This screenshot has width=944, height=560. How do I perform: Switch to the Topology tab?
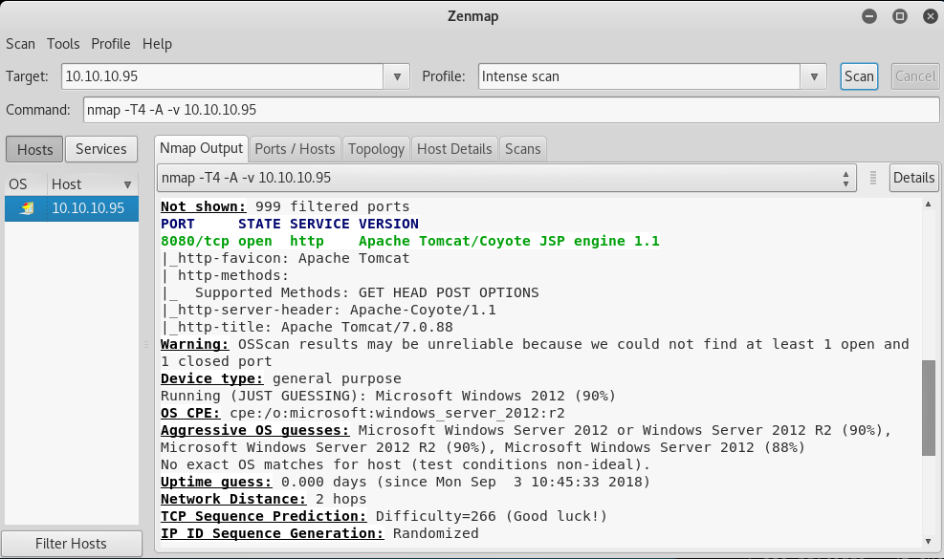[x=376, y=148]
